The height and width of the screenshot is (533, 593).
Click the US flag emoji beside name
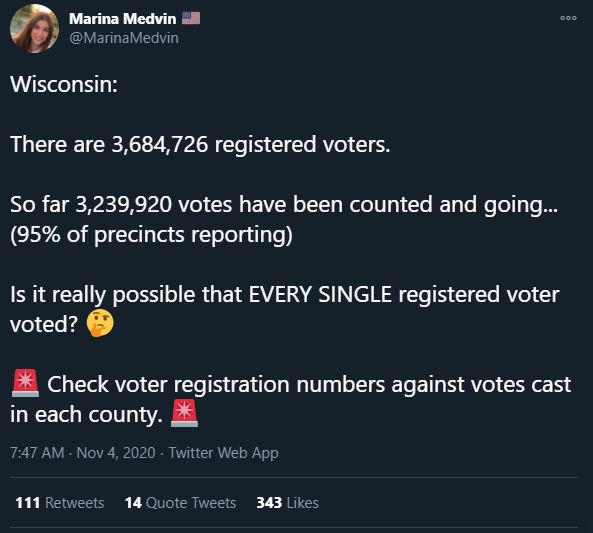click(191, 18)
